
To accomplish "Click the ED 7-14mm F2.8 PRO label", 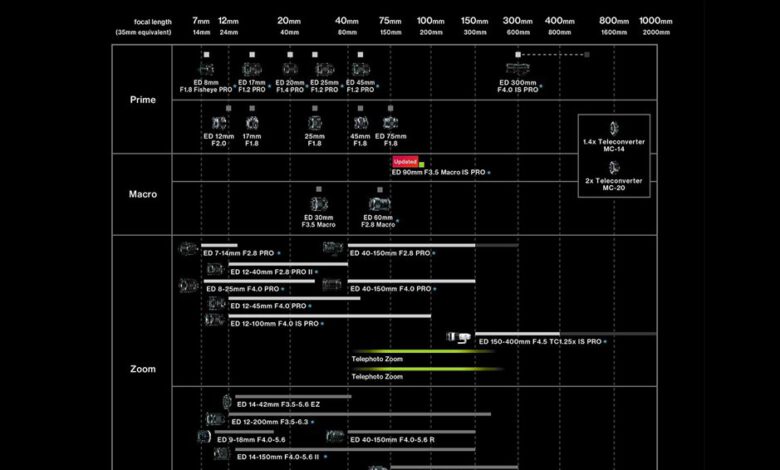I will point(238,253).
